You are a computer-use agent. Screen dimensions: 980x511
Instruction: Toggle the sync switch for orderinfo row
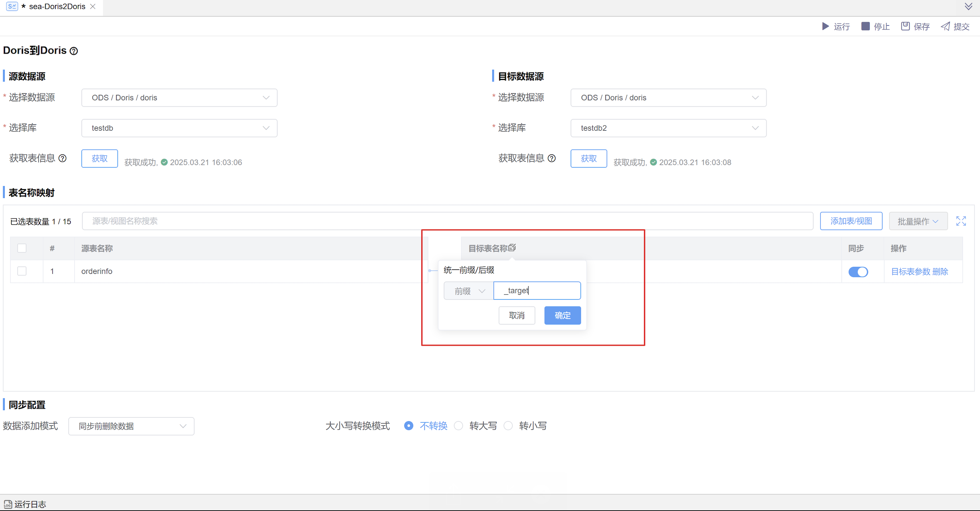(x=858, y=271)
